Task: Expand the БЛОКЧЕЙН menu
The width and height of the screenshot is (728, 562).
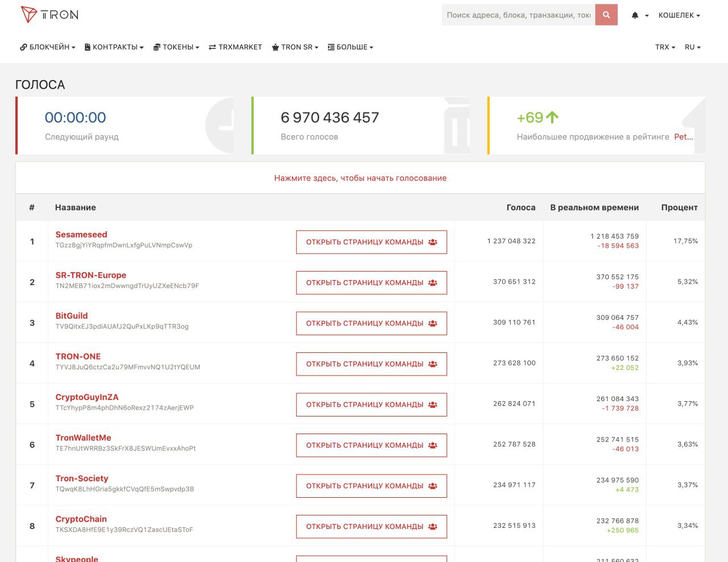Action: click(48, 47)
